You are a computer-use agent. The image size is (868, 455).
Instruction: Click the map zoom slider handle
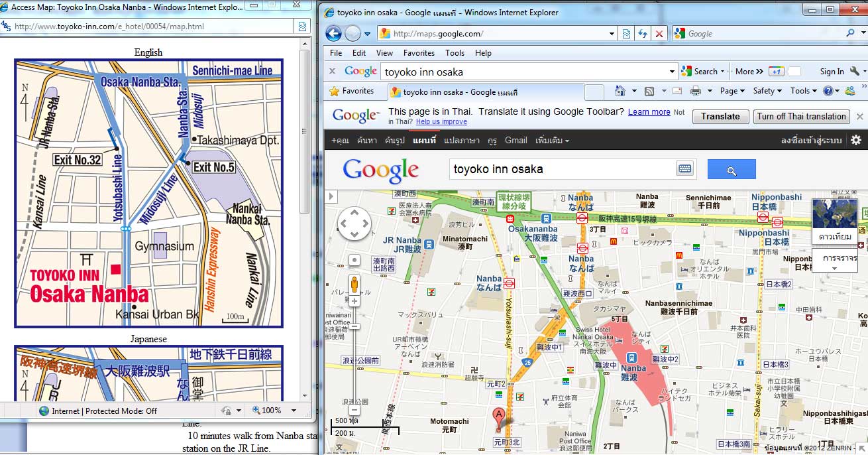click(355, 326)
